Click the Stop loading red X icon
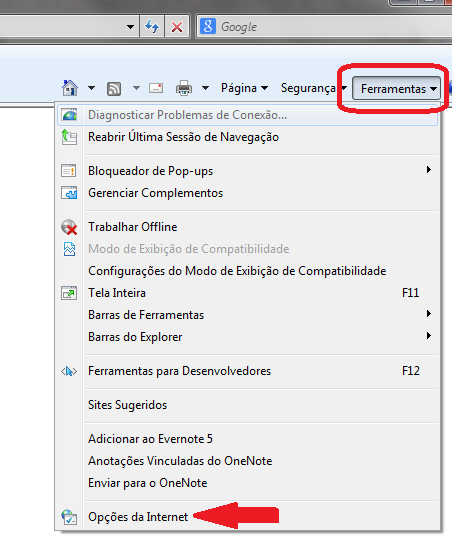 point(177,26)
